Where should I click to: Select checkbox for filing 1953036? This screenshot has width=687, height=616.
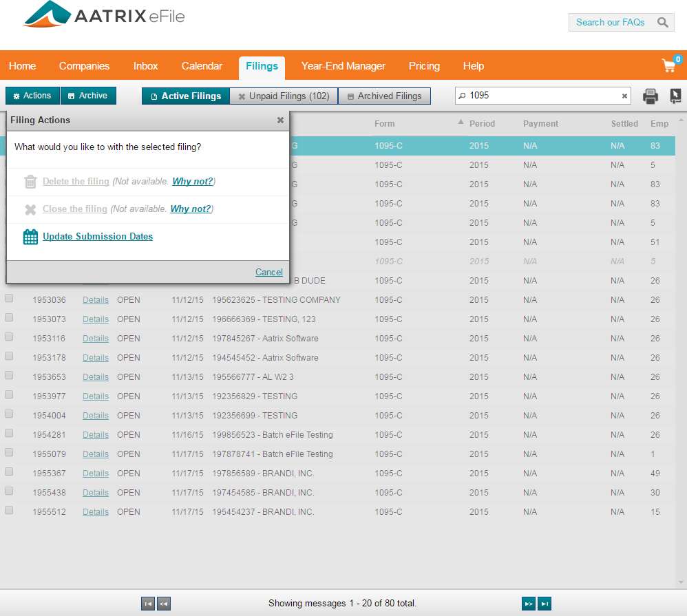coord(9,299)
